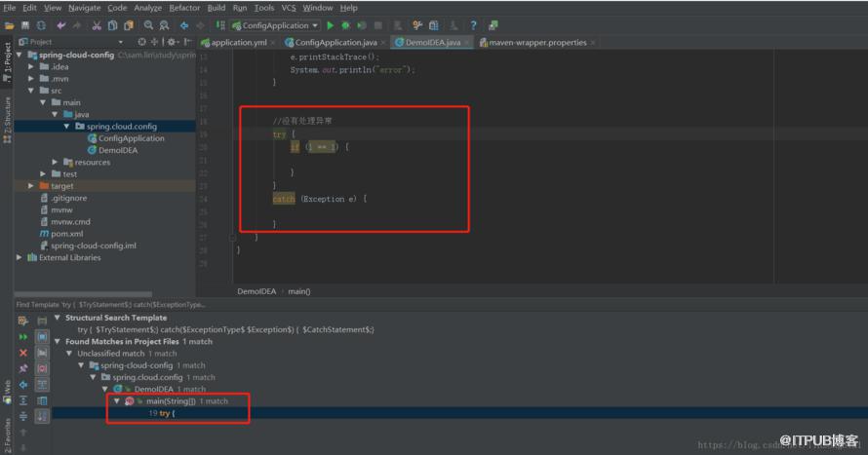Image resolution: width=868 pixels, height=455 pixels.
Task: Click the Find magnifier icon
Action: click(148, 25)
